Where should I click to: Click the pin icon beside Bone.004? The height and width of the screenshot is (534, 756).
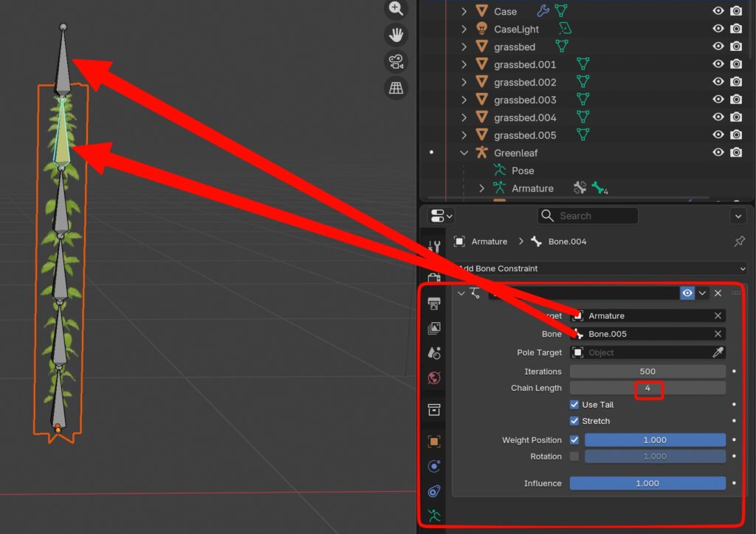pyautogui.click(x=739, y=242)
